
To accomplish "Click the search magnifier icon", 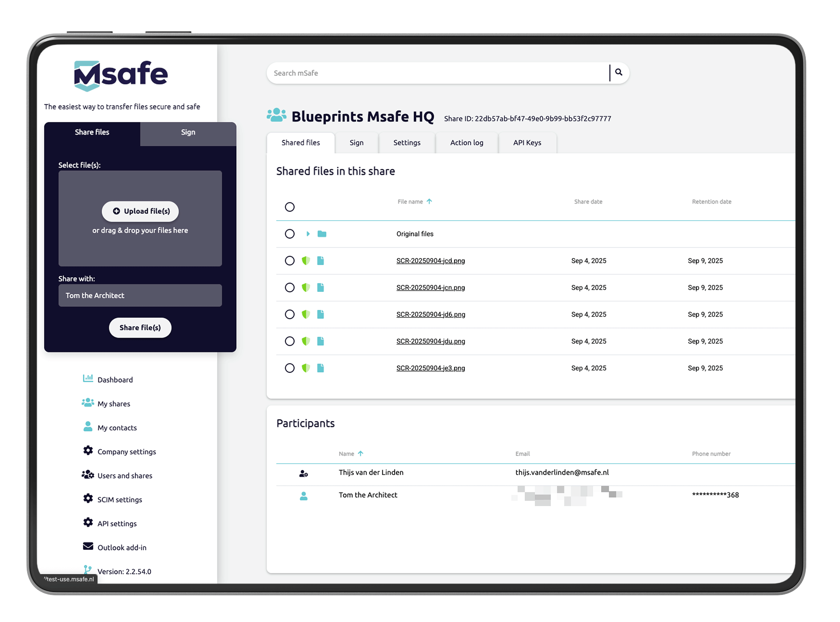I will [618, 72].
